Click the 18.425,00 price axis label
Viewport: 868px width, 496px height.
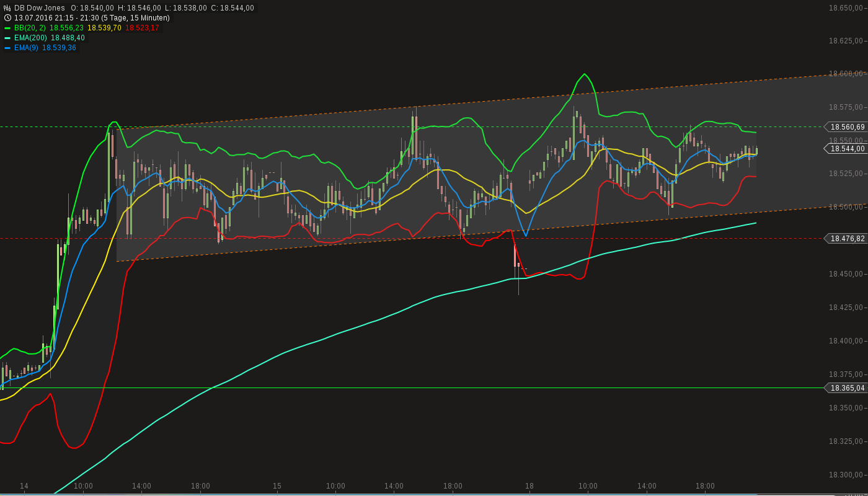point(847,308)
